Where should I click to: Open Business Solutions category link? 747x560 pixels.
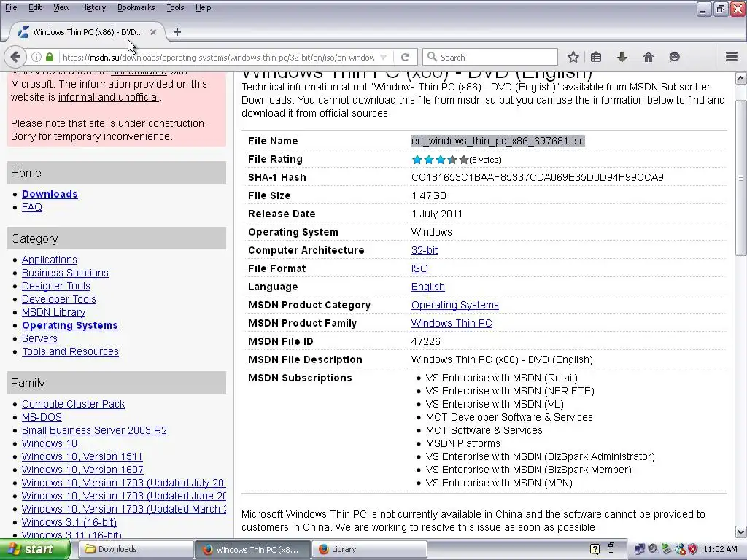65,273
